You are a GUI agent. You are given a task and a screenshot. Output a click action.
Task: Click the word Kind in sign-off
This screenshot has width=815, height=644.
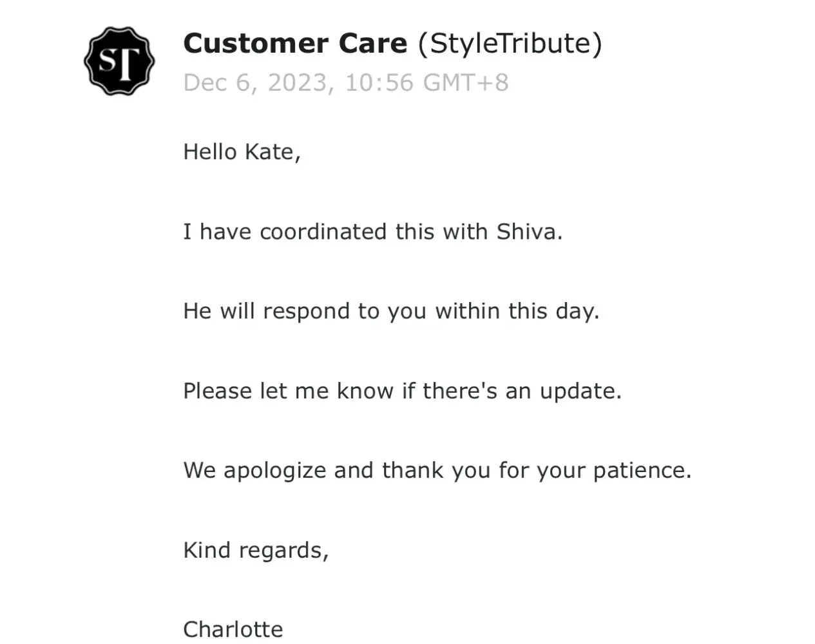[x=207, y=550]
